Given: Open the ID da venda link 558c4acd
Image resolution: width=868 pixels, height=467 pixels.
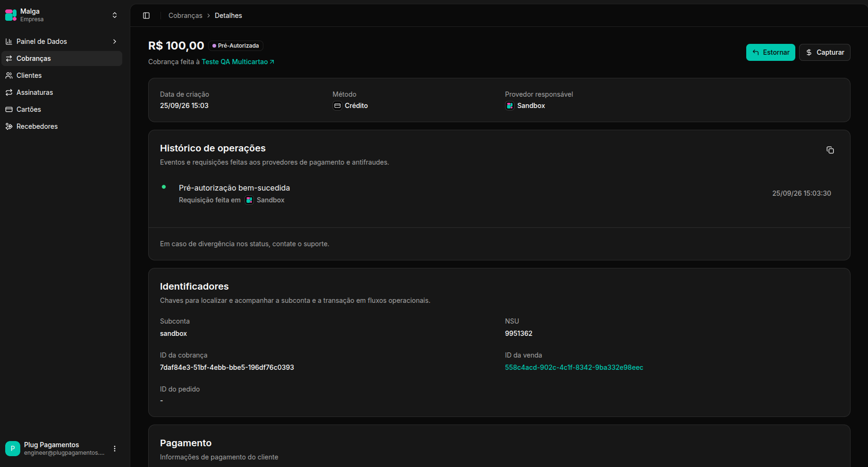Looking at the screenshot, I should (x=574, y=367).
